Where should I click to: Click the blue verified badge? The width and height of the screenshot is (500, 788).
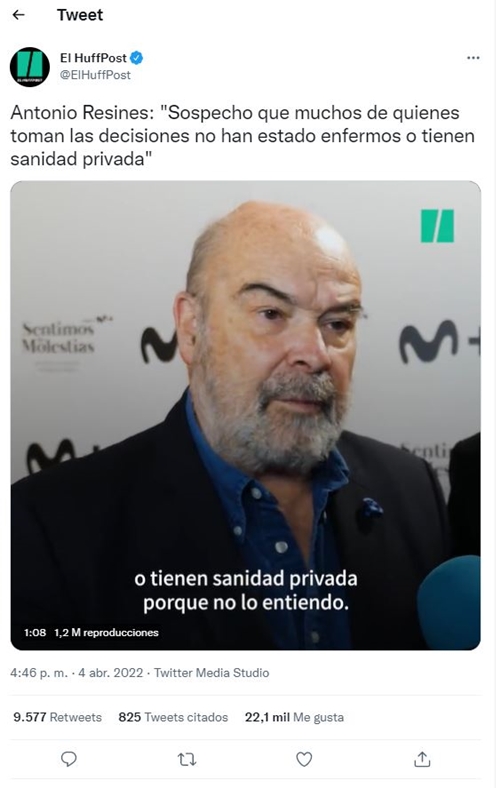pyautogui.click(x=137, y=58)
